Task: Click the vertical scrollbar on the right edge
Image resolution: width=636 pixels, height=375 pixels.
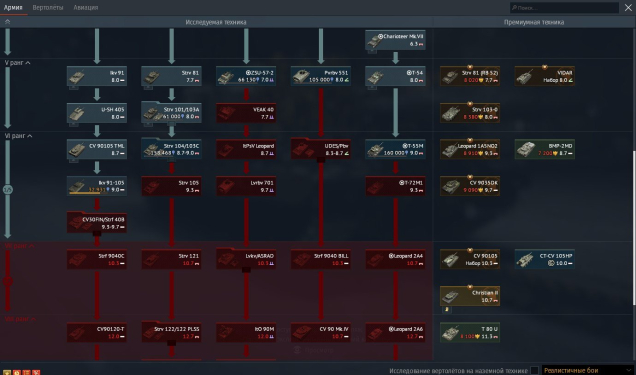Action: tap(634, 228)
